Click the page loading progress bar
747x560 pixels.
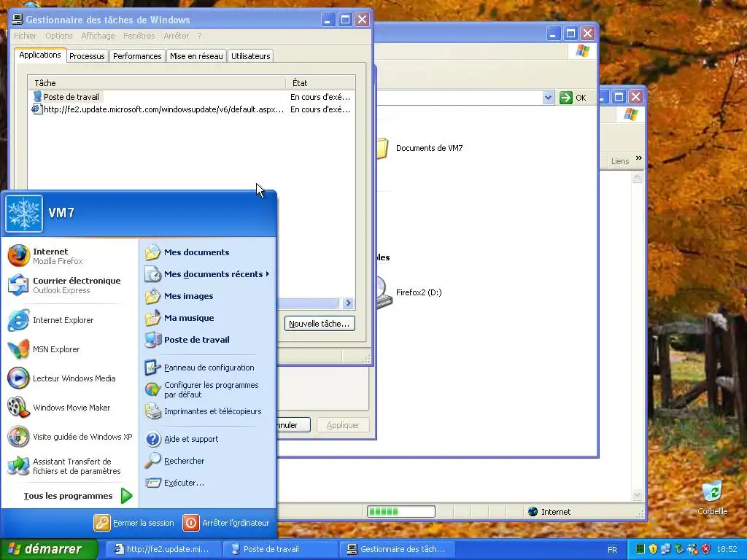click(x=401, y=511)
